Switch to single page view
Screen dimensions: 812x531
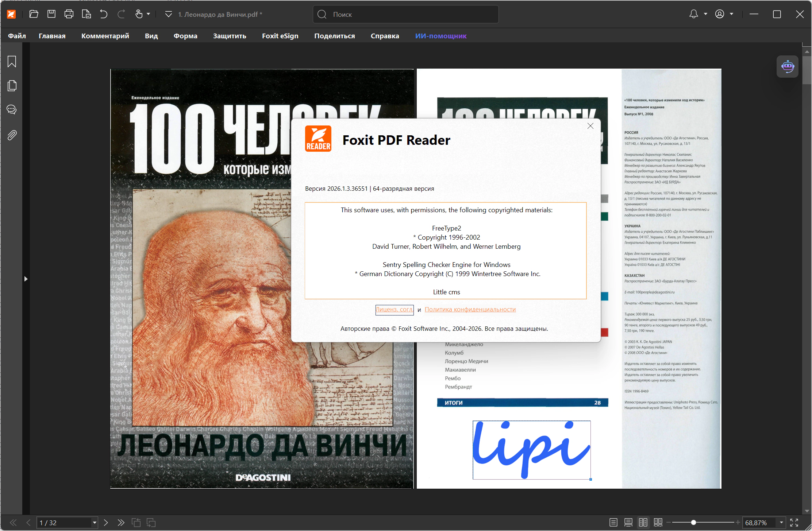click(613, 523)
